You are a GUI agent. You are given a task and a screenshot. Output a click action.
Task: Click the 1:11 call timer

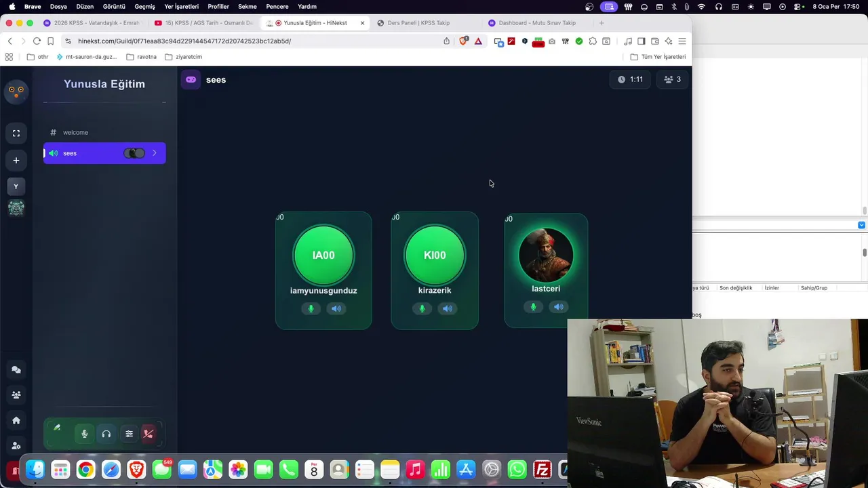(631, 79)
